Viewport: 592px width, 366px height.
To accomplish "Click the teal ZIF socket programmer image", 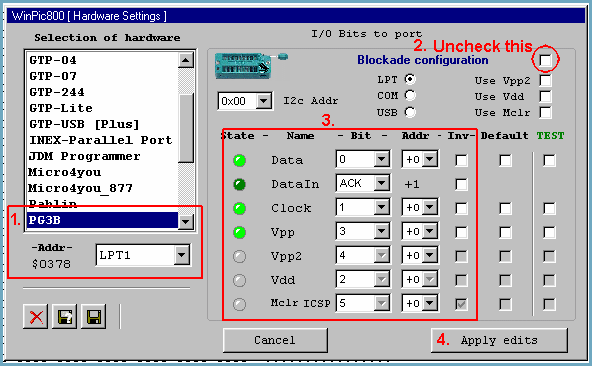I will pyautogui.click(x=250, y=65).
